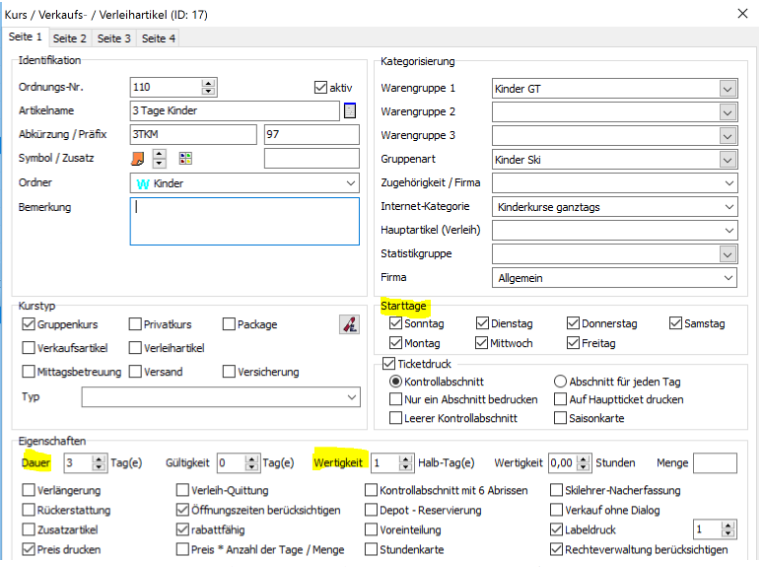The width and height of the screenshot is (759, 567).
Task: Tick the Versicherung checkbox
Action: 228,371
